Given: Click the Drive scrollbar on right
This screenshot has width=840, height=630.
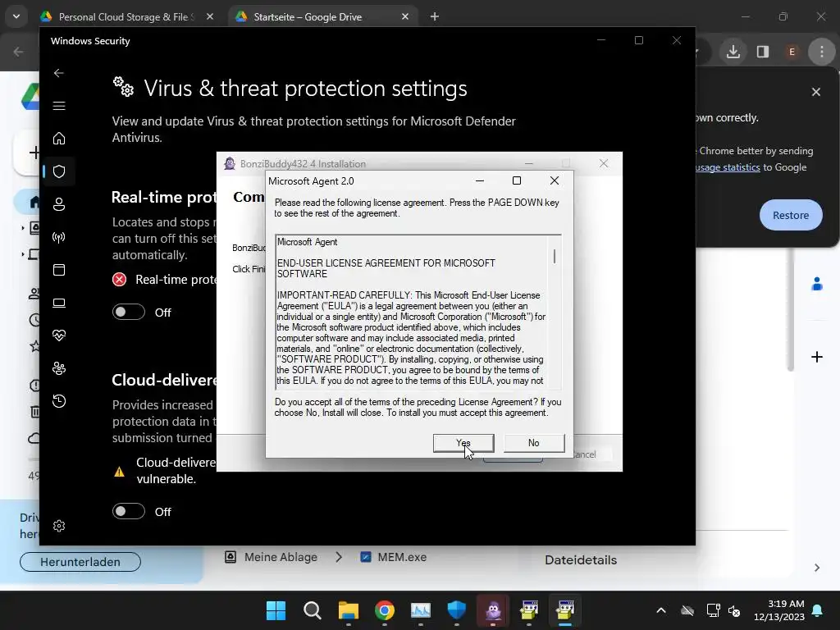Looking at the screenshot, I should pyautogui.click(x=790, y=311).
